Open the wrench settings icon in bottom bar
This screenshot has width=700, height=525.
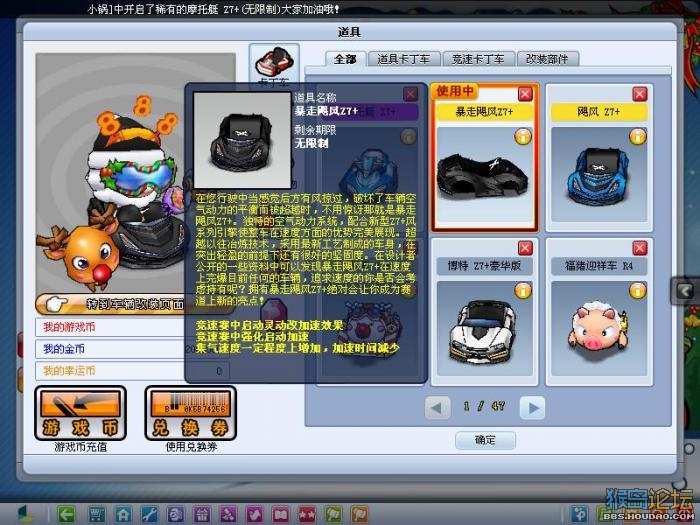click(149, 514)
